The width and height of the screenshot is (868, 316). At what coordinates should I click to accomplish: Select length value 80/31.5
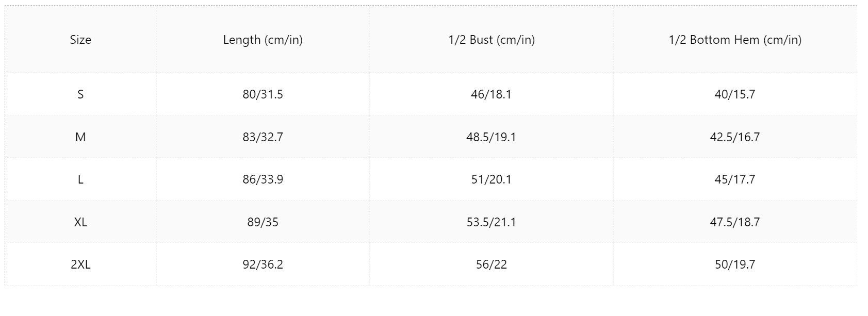click(263, 94)
